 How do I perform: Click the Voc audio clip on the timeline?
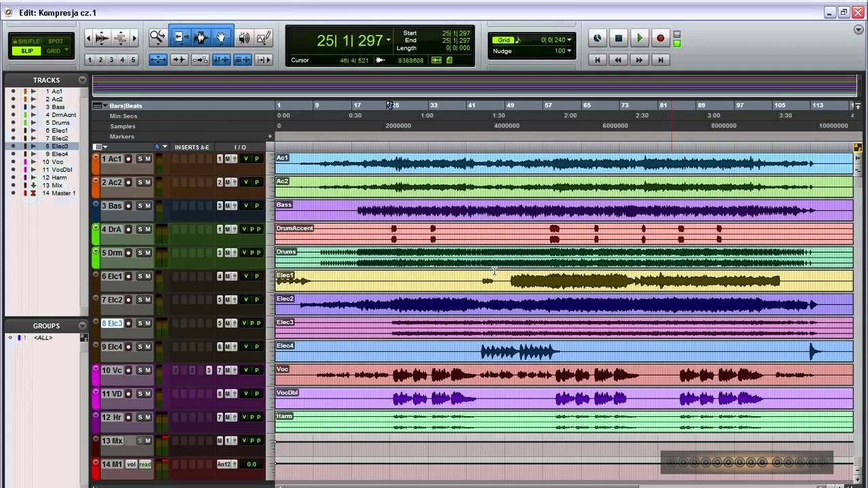point(564,375)
